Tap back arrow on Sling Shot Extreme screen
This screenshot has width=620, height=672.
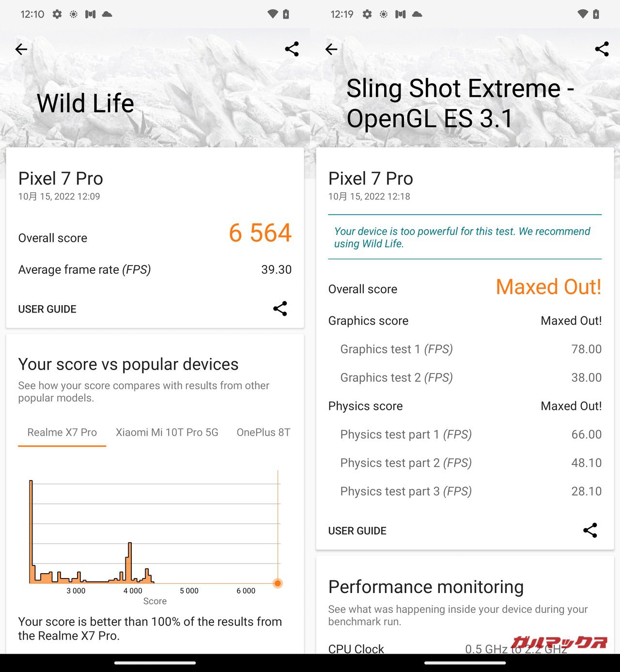[331, 49]
